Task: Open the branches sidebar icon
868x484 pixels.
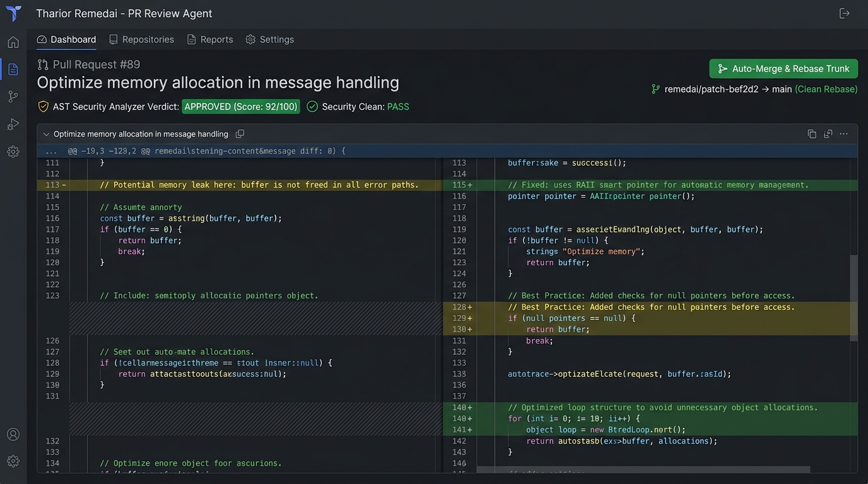Action: [x=13, y=96]
